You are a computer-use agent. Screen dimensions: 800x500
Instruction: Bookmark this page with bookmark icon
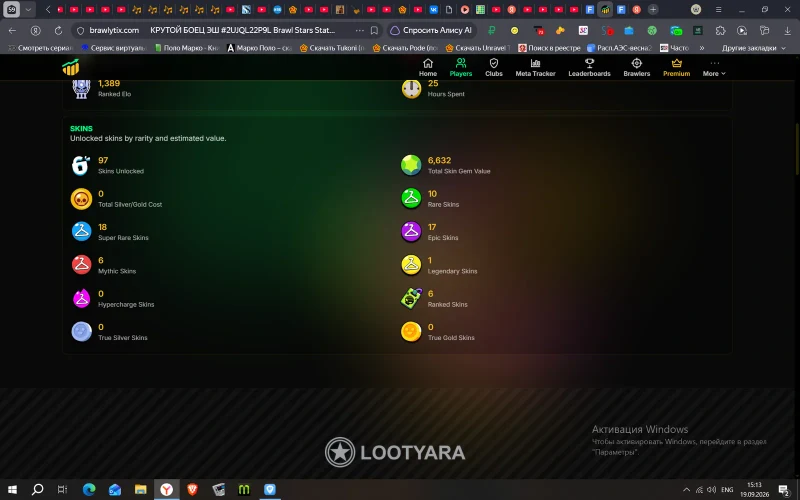click(x=374, y=31)
